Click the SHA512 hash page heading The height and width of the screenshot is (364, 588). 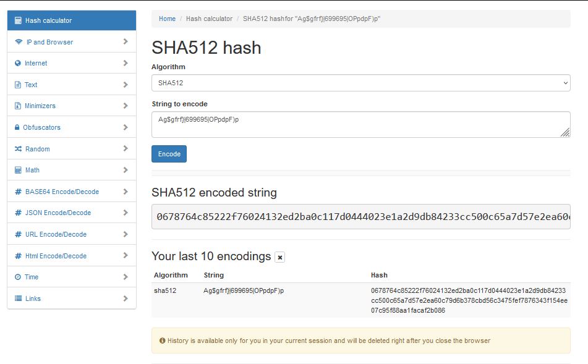tap(207, 48)
